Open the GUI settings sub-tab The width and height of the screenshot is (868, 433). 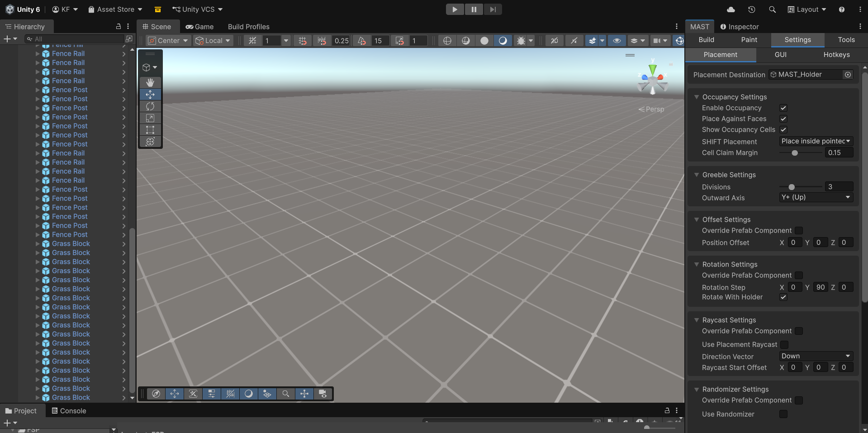[x=781, y=55]
